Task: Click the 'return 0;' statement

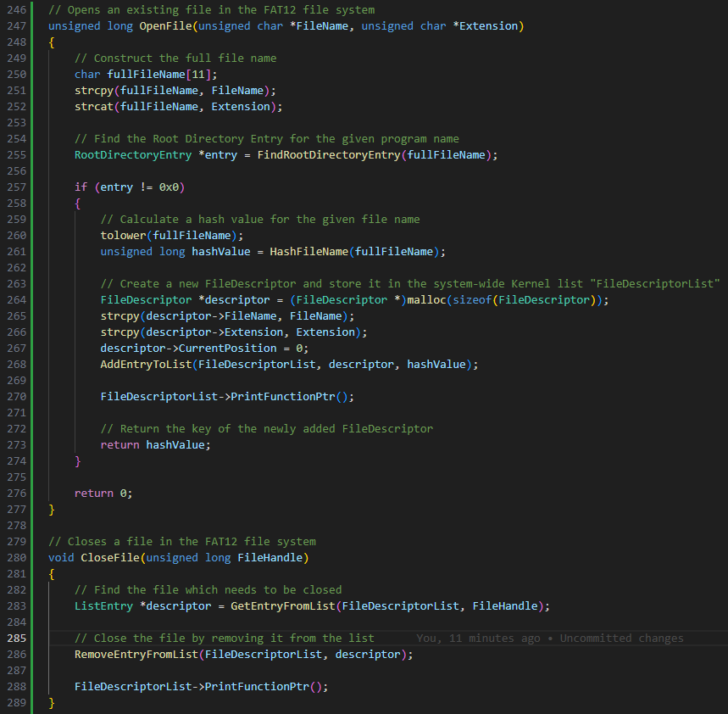Action: click(x=103, y=493)
